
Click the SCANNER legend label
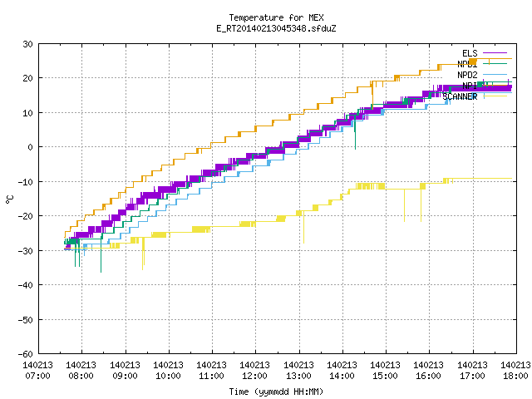coord(460,96)
